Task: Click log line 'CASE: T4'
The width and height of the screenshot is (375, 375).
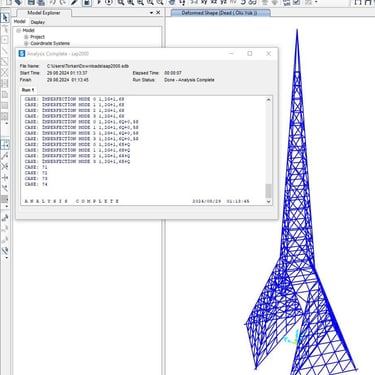Action: 36,184
